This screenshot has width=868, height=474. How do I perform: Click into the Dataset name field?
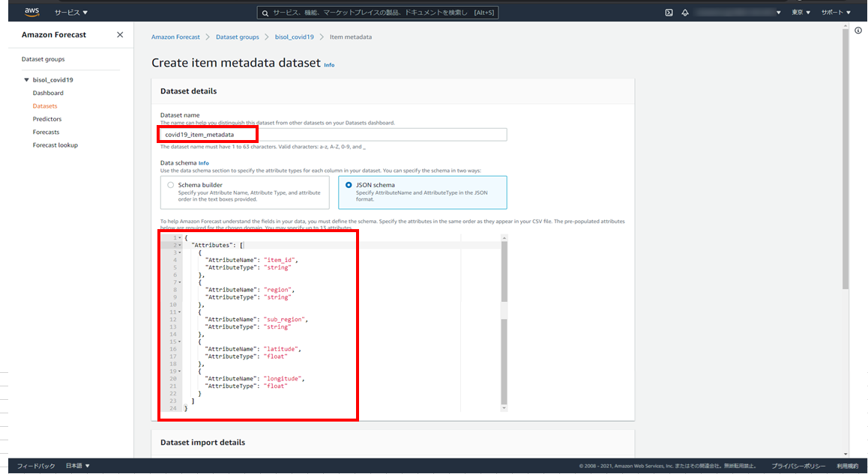[334, 135]
